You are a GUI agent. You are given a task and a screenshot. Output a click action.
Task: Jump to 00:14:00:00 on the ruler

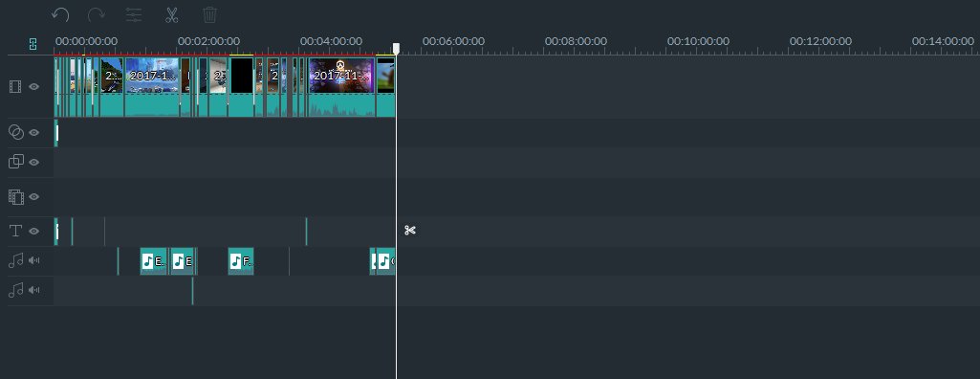(x=943, y=41)
